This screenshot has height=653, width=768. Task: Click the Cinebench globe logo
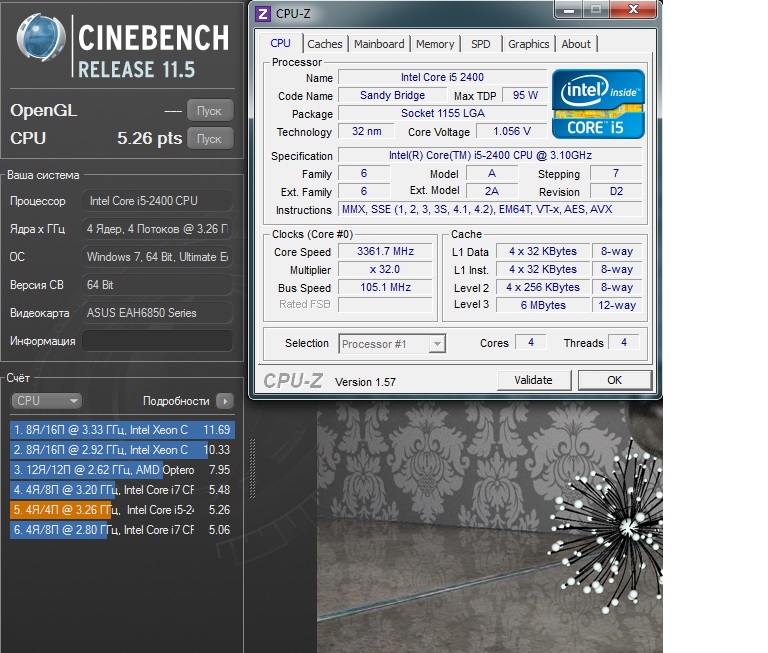coord(41,38)
